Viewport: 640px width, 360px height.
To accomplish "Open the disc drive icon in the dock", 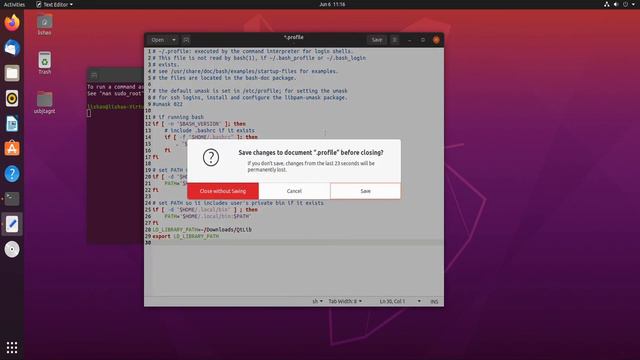I will 12,249.
